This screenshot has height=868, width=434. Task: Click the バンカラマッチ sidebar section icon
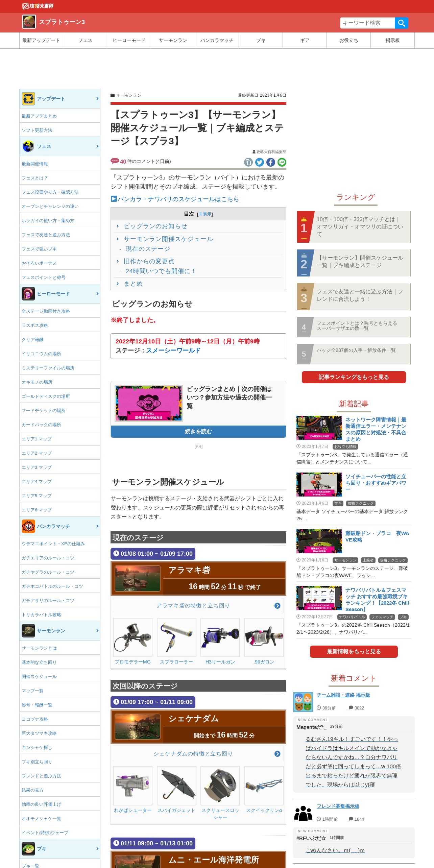[x=28, y=526]
